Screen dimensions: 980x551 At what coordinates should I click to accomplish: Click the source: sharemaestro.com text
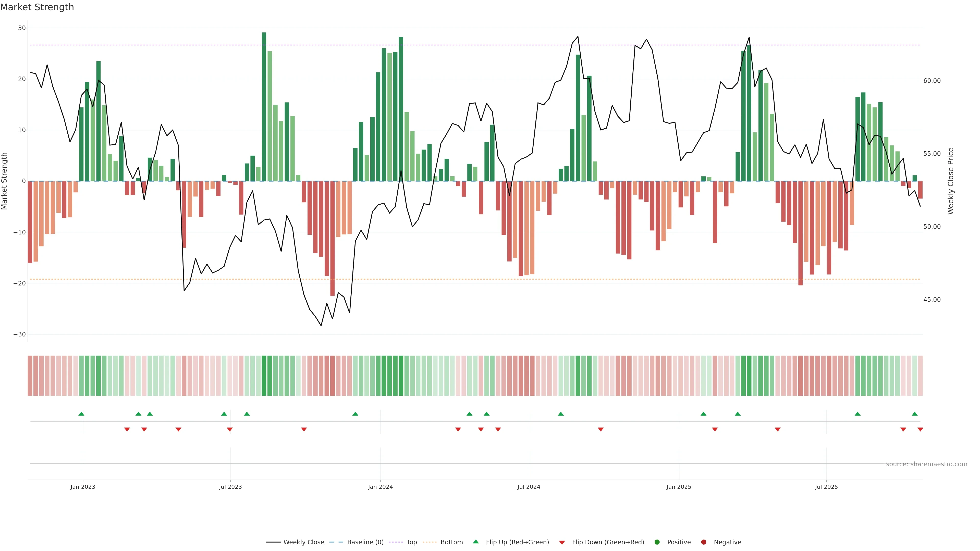click(x=926, y=464)
